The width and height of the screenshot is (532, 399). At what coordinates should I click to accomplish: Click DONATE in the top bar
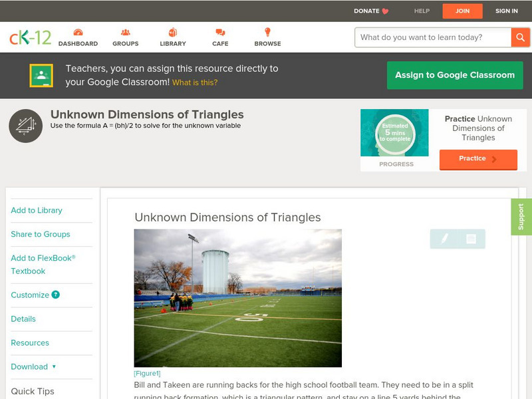(366, 11)
